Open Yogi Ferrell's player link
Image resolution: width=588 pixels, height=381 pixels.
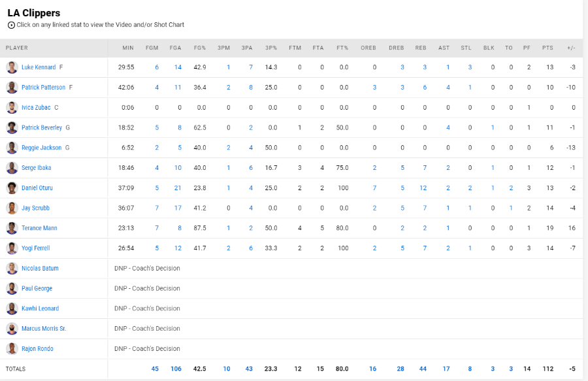[36, 248]
